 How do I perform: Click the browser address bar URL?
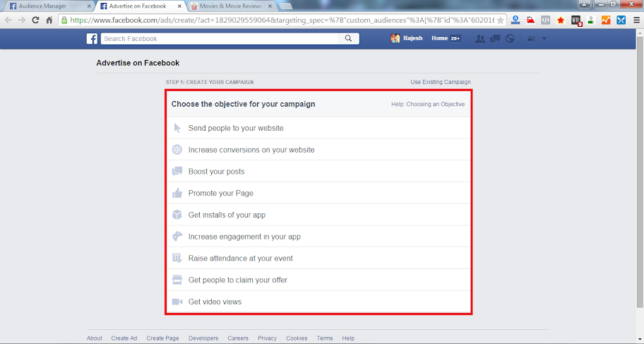[281, 20]
